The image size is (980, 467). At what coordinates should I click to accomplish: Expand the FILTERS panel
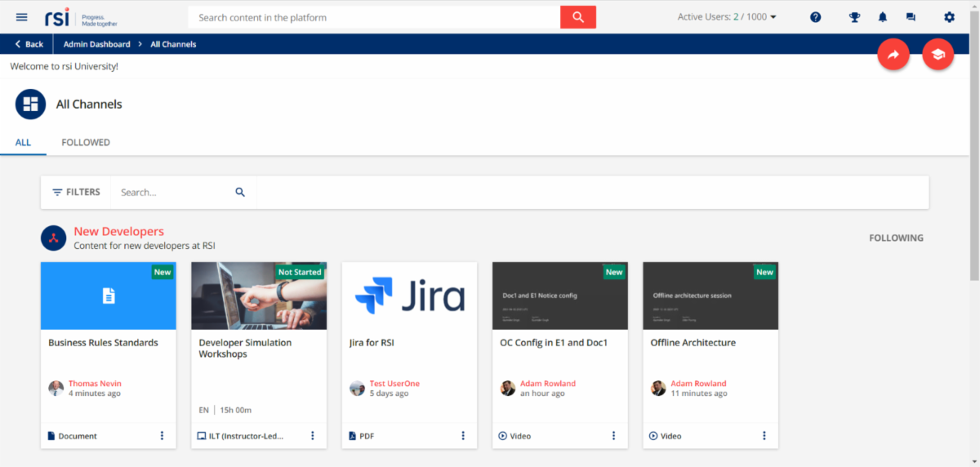pyautogui.click(x=76, y=193)
